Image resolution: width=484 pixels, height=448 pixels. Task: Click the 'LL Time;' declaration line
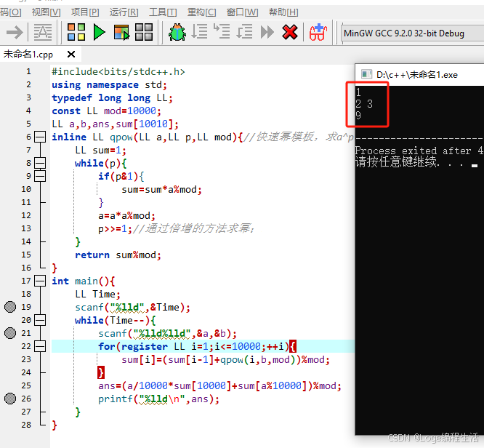(97, 294)
